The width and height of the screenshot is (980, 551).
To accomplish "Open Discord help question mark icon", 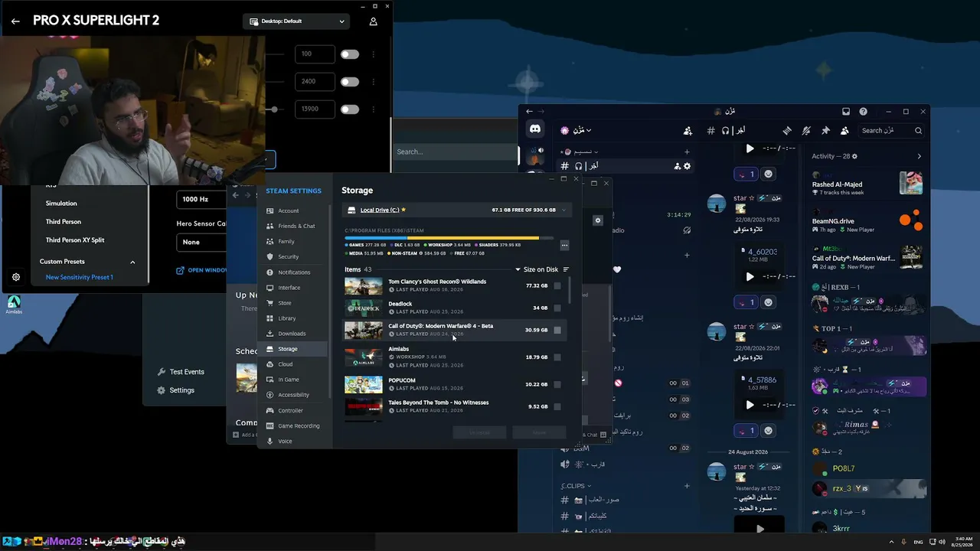I will [x=863, y=112].
